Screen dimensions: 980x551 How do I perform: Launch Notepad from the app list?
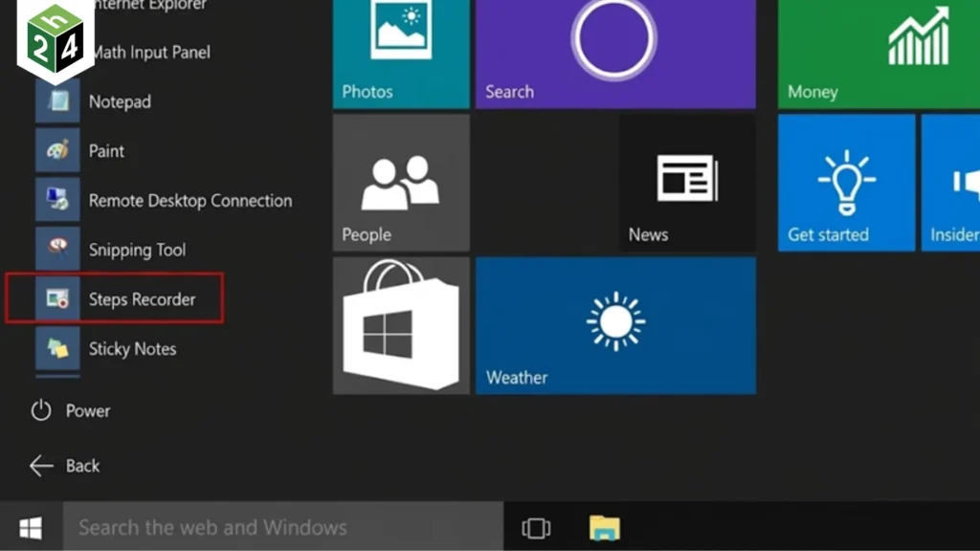(x=119, y=101)
